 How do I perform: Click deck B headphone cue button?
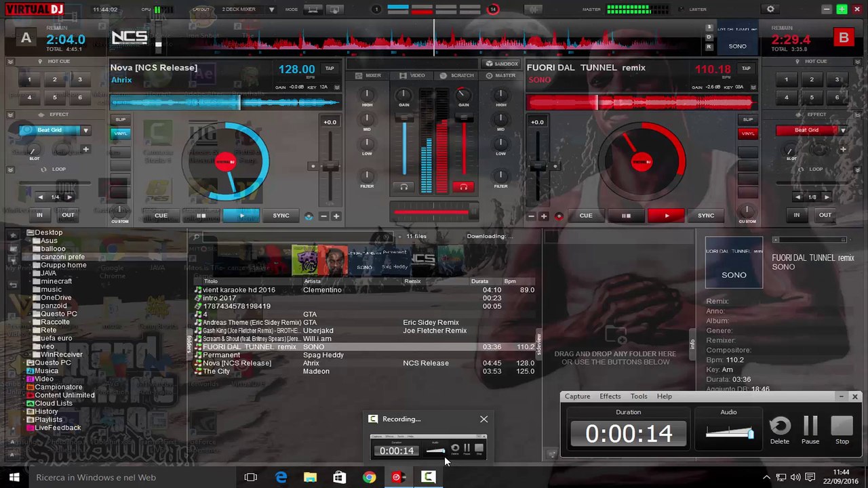click(x=464, y=187)
